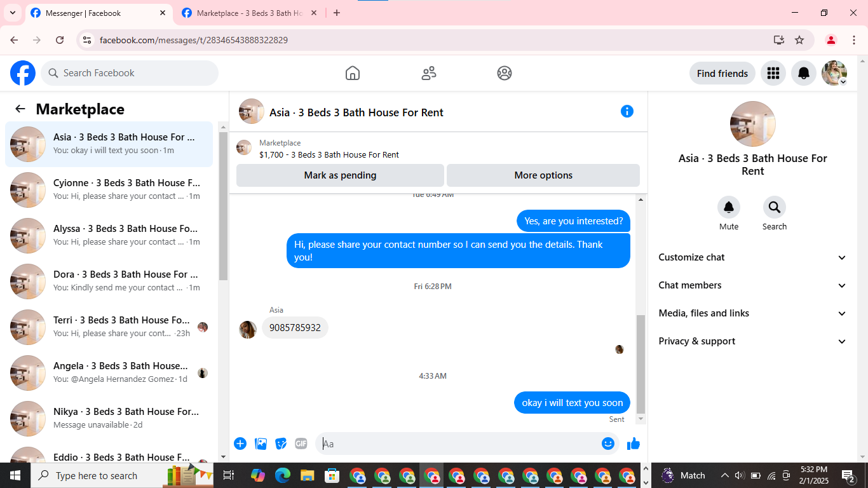The height and width of the screenshot is (488, 868).
Task: Open the emoji picker
Action: [x=608, y=444]
